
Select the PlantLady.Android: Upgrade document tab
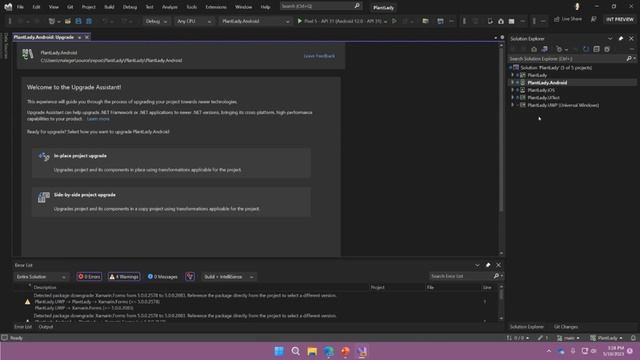44,37
